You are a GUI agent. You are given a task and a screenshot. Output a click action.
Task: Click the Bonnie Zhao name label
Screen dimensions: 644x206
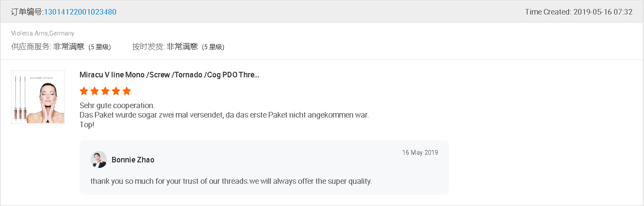(x=133, y=160)
